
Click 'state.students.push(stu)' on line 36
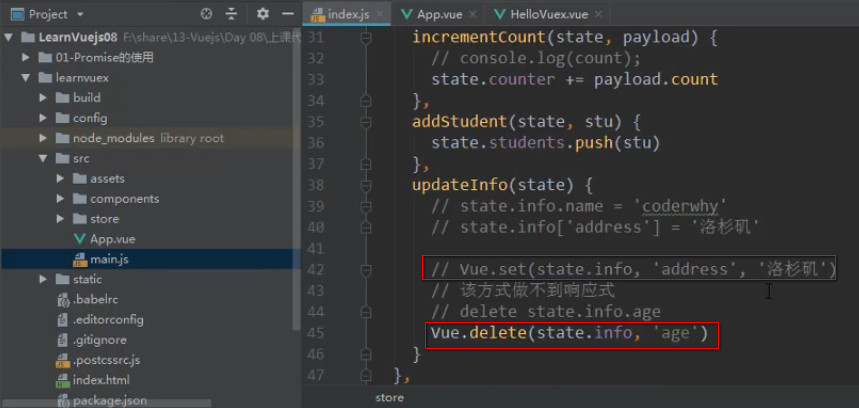click(x=545, y=143)
